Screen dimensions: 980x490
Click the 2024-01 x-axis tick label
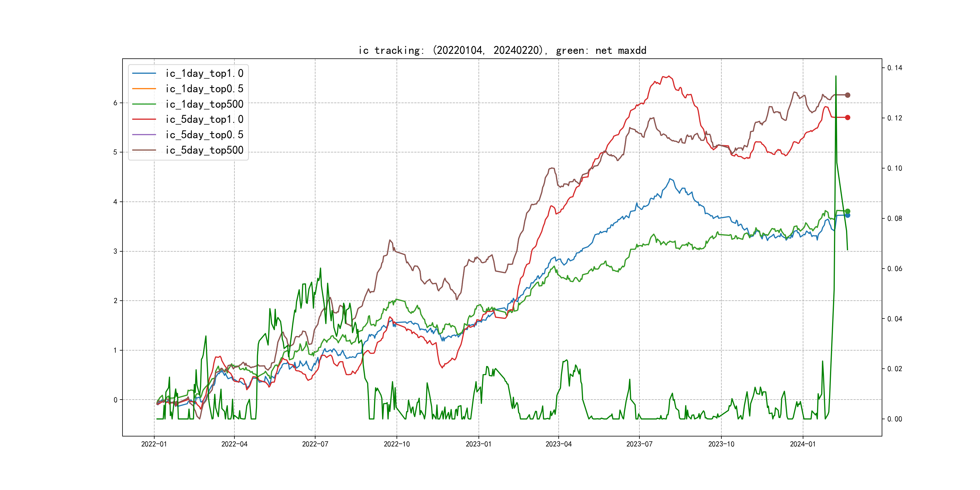[803, 444]
